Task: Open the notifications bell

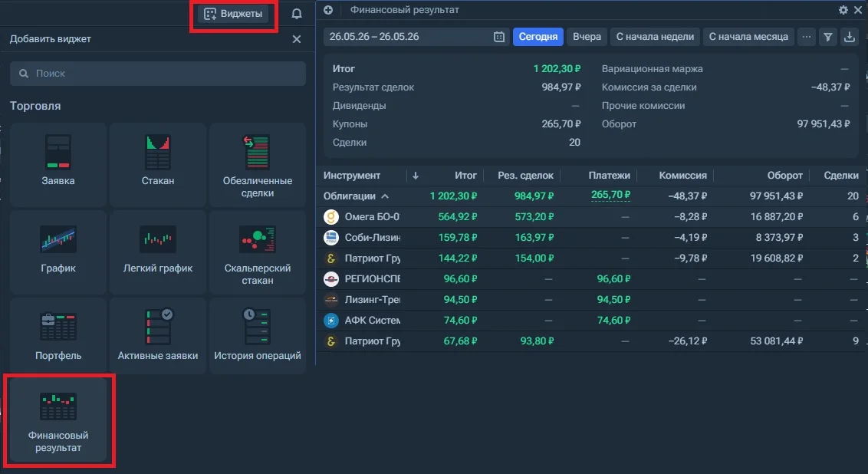Action: [x=297, y=14]
